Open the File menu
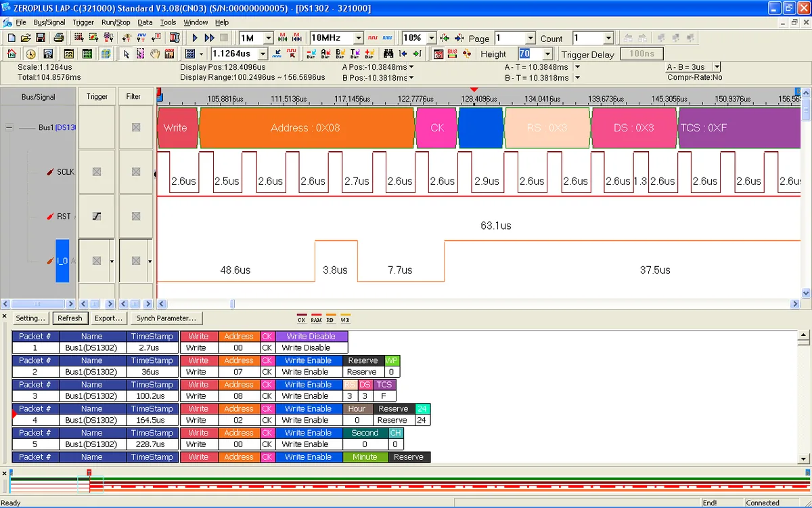This screenshot has height=508, width=812. coord(21,22)
